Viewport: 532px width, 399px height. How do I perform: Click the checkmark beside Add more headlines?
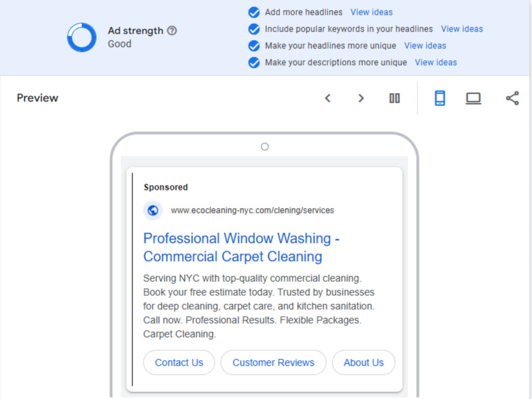coord(254,12)
